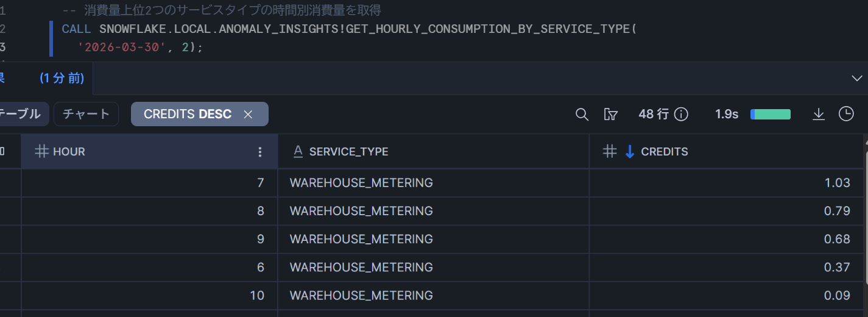Screen dimensions: 868x317
Task: Remove the CREDITS DESC sort chip
Action: pyautogui.click(x=248, y=114)
